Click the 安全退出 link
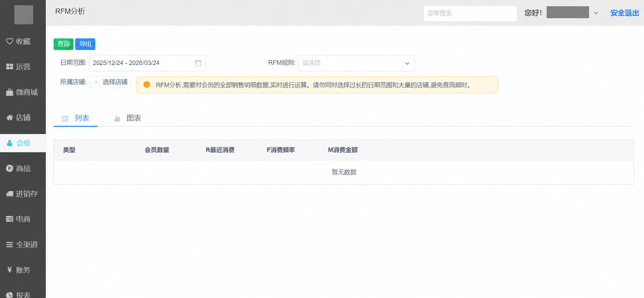Screen dimensions: 644x298 point(625,13)
